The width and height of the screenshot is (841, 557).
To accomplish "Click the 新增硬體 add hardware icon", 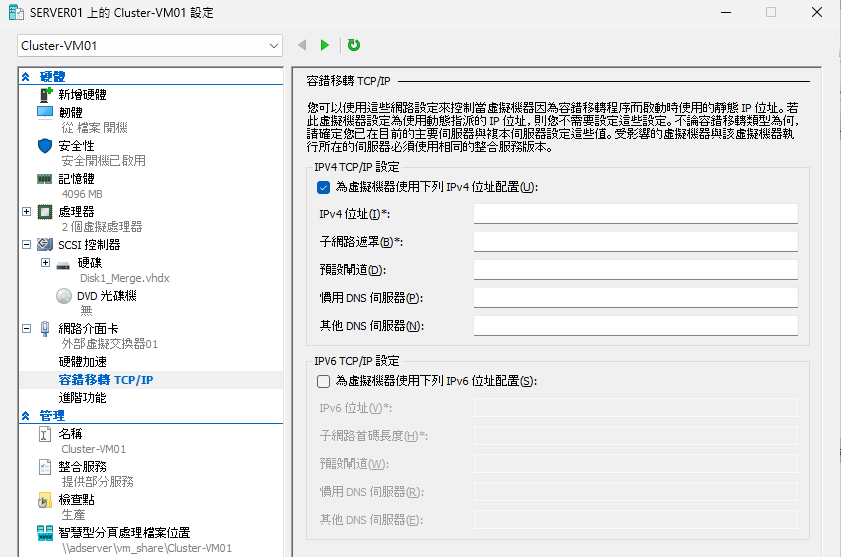I will [44, 94].
